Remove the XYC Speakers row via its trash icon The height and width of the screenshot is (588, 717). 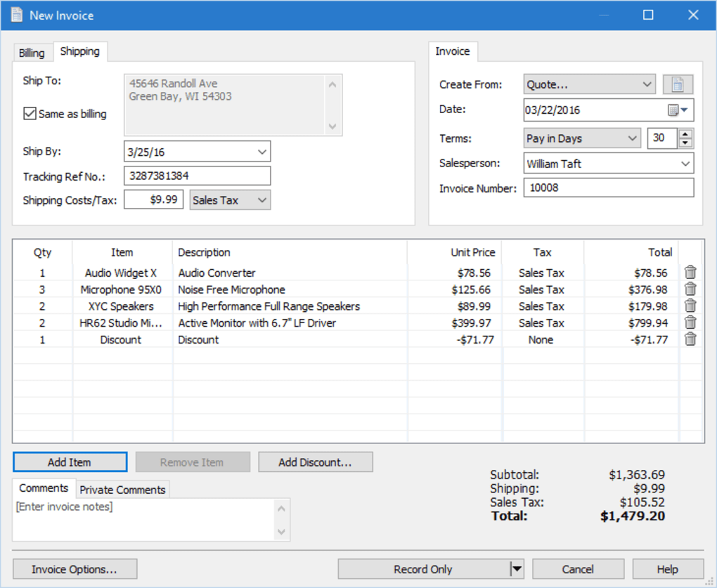point(690,306)
